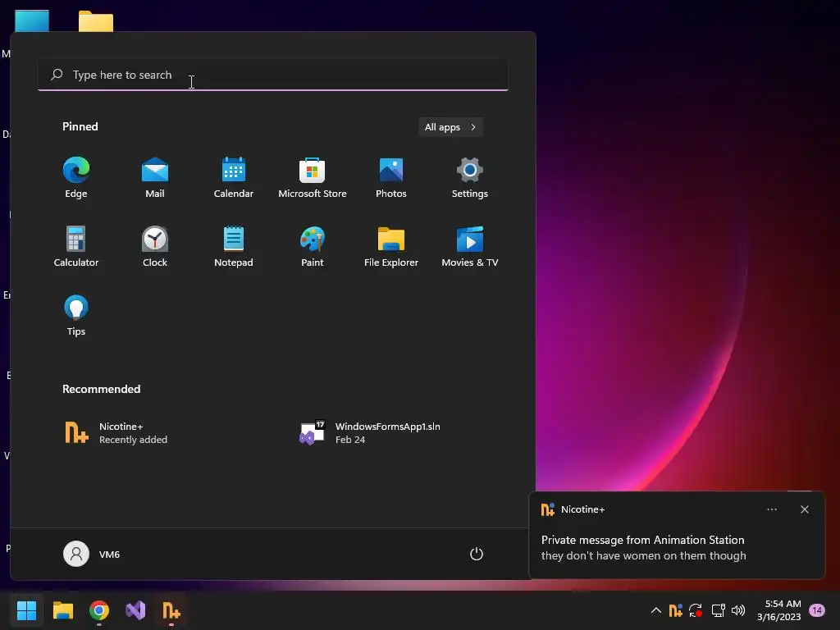Click the blue desktop icon at top-left
The height and width of the screenshot is (630, 840).
32,21
